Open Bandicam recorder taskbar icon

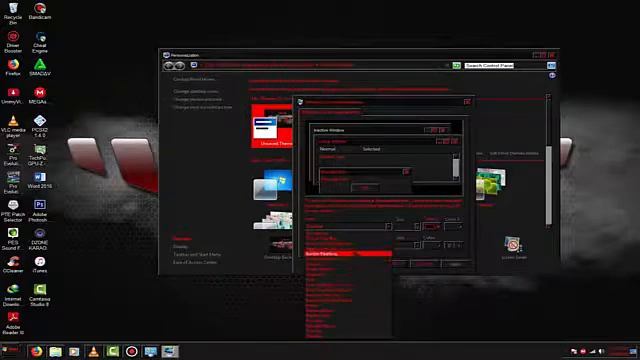coord(131,351)
